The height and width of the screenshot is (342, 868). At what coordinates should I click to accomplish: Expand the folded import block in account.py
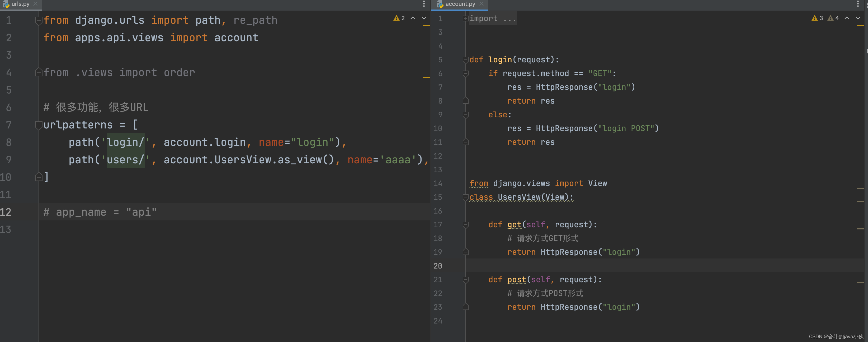[465, 19]
